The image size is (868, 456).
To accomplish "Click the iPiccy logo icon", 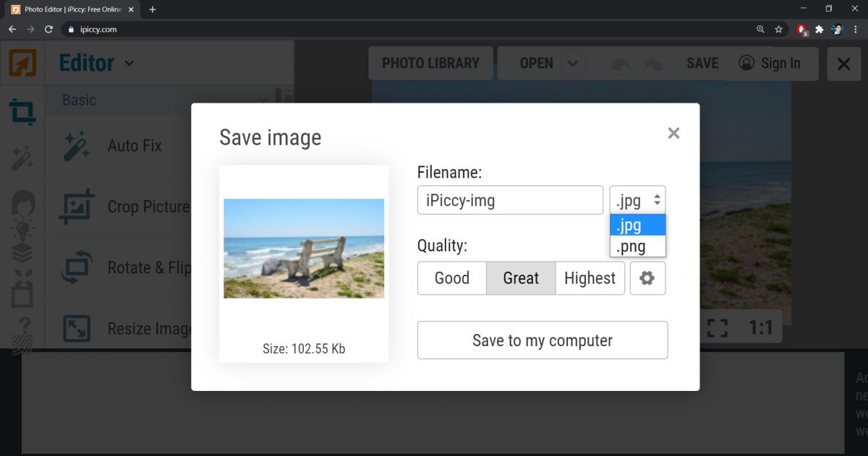I will pos(22,63).
